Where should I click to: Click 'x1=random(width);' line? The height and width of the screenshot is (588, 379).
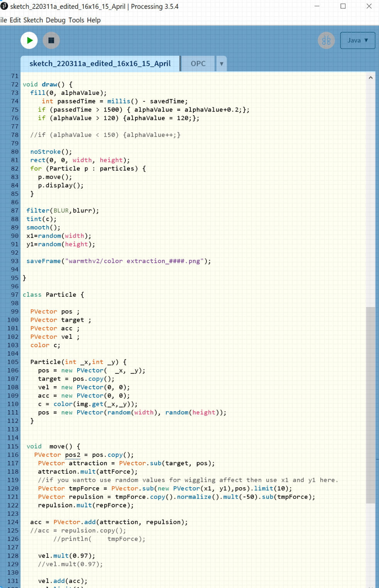click(59, 237)
